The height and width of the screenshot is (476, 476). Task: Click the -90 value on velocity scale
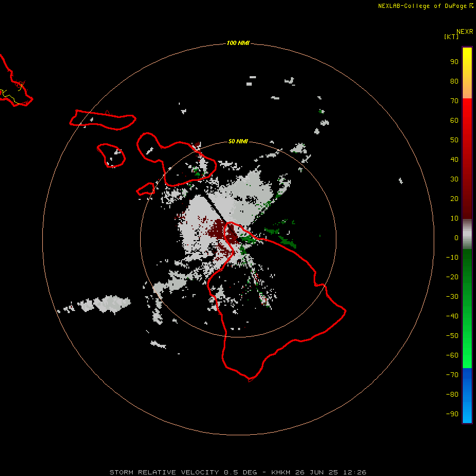pyautogui.click(x=452, y=414)
